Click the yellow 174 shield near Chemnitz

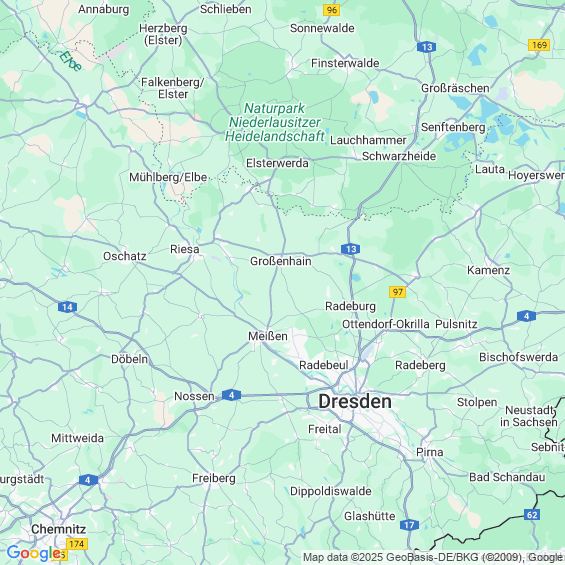click(77, 544)
